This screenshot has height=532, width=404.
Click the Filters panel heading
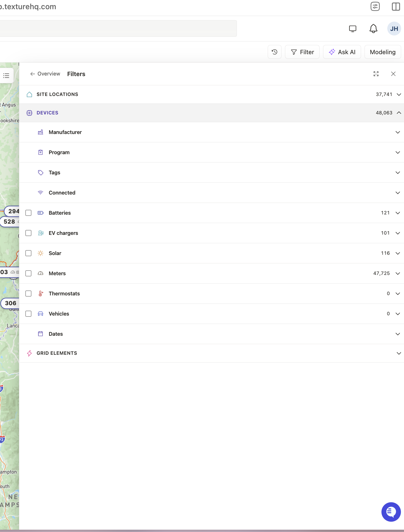click(76, 74)
